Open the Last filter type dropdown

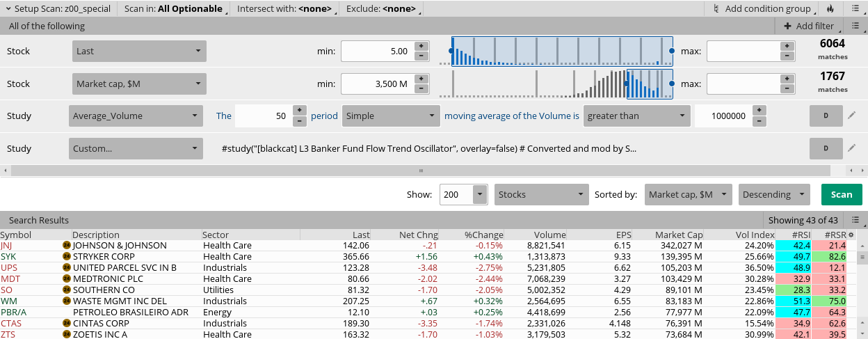(x=139, y=51)
